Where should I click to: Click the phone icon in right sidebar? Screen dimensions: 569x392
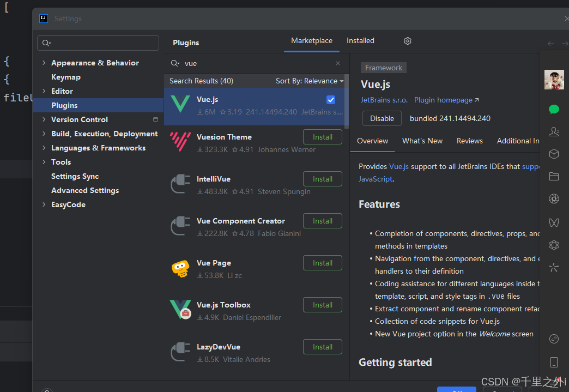[554, 362]
